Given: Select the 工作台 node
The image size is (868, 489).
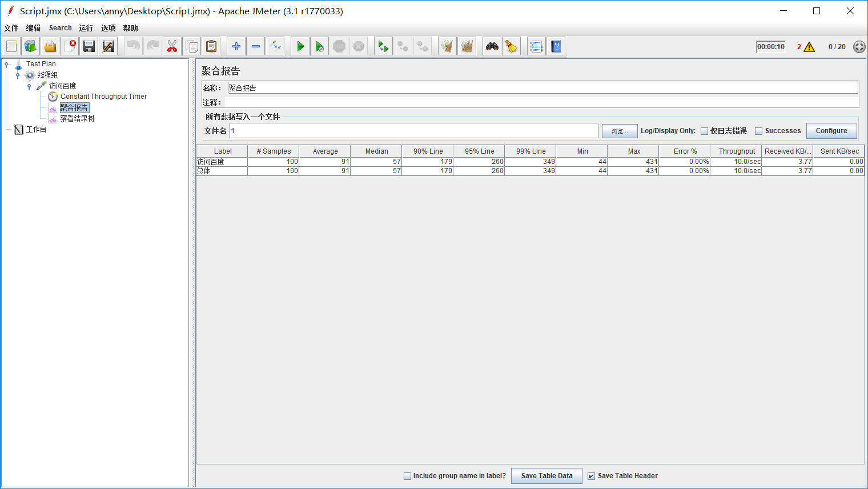Looking at the screenshot, I should [36, 130].
